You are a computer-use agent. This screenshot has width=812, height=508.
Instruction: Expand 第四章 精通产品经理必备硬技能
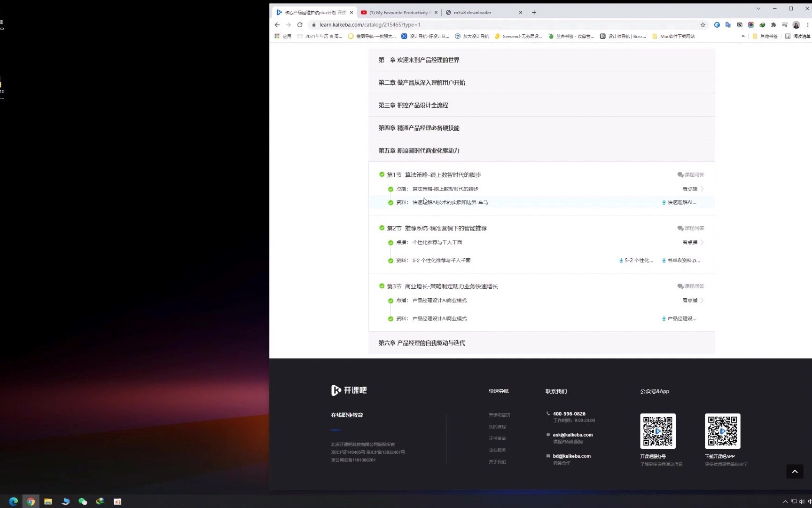point(541,127)
